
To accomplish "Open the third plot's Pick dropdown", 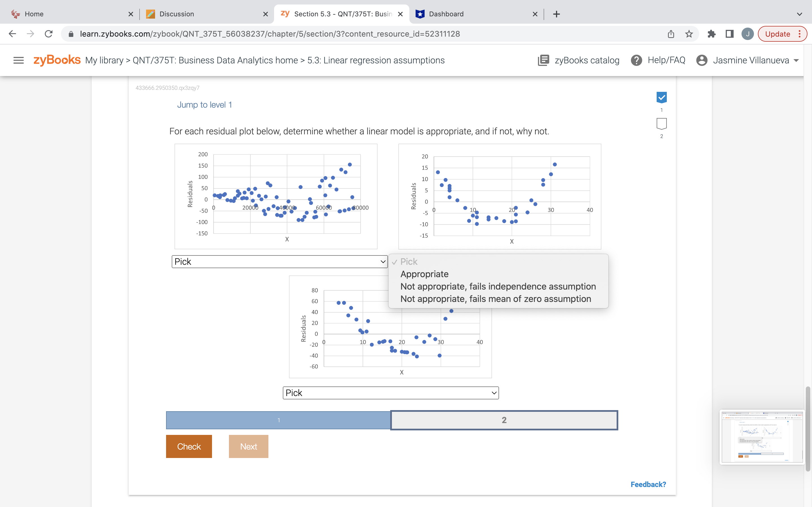I will 390,393.
